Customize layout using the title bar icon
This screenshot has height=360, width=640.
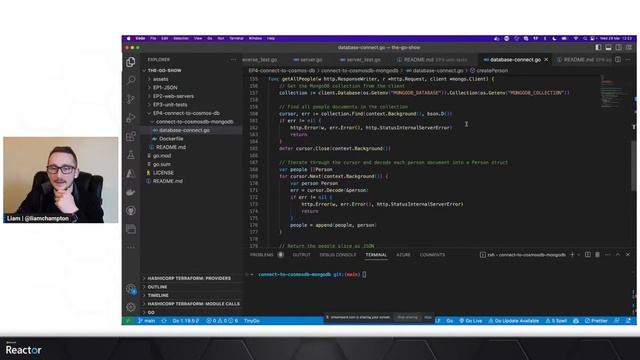(x=629, y=47)
